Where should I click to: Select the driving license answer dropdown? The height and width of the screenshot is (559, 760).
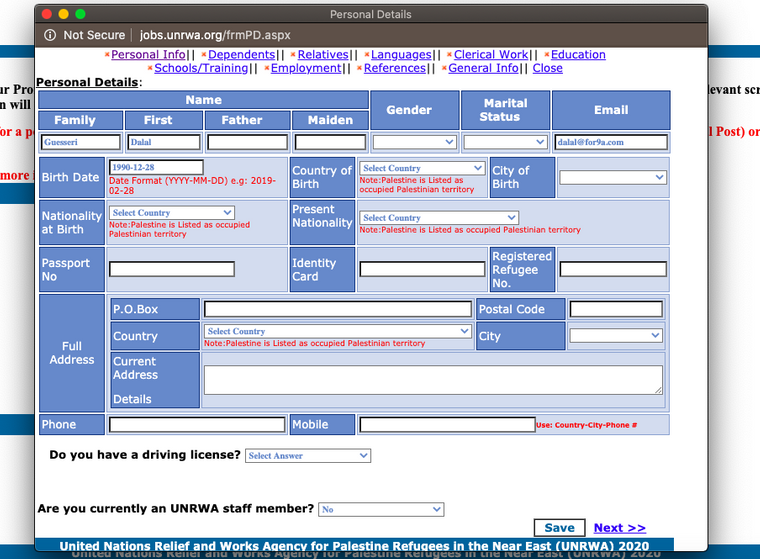[308, 456]
